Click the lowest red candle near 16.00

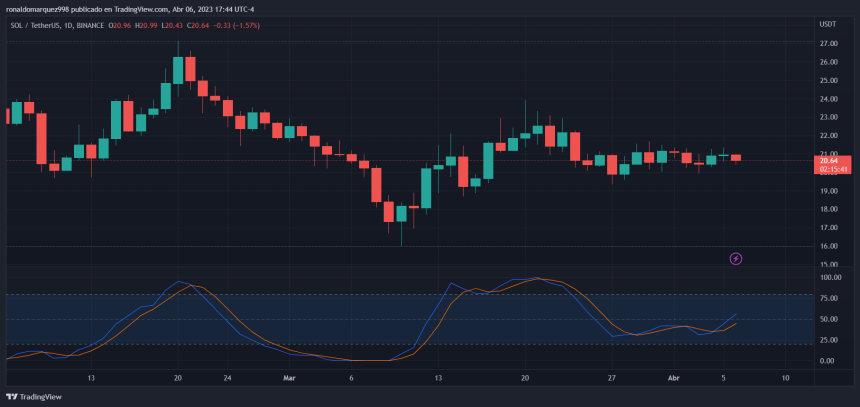pos(389,211)
